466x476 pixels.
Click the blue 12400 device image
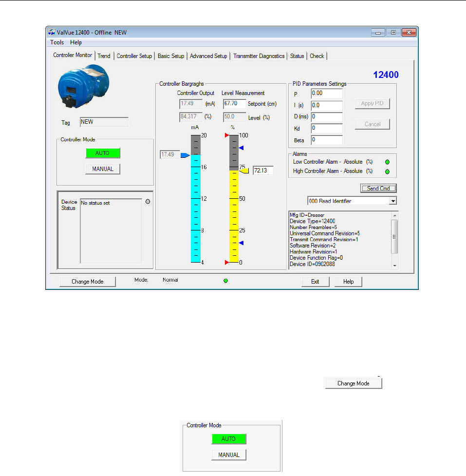pyautogui.click(x=83, y=86)
